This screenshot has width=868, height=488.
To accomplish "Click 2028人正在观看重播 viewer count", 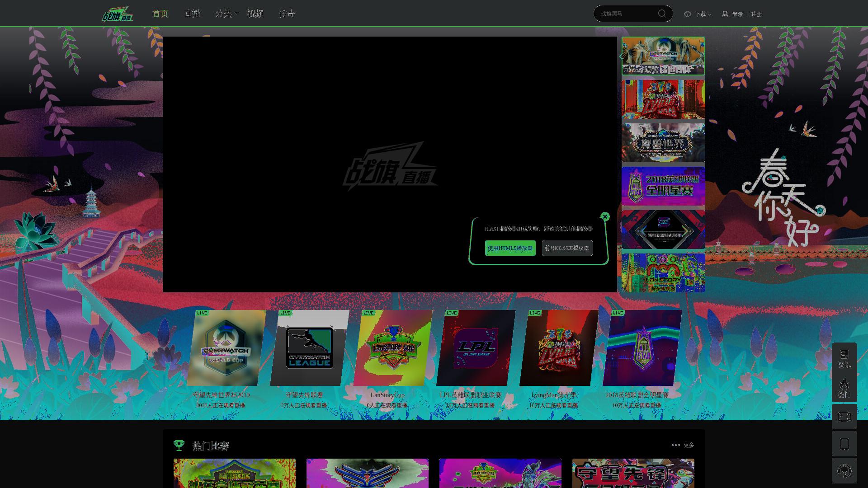I will coord(221,405).
